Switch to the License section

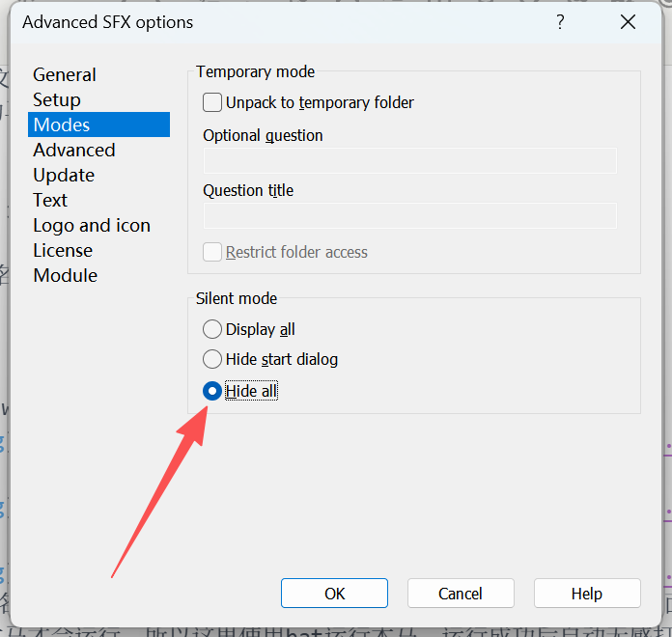[x=63, y=250]
